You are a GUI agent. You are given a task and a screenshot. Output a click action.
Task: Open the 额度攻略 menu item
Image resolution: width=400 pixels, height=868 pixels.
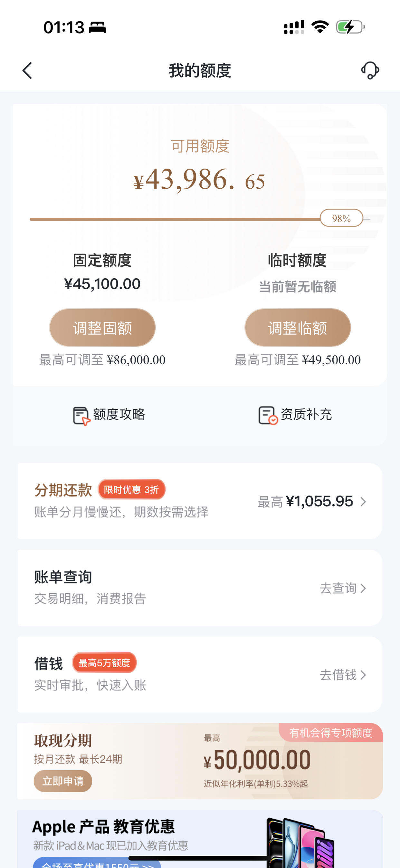point(109,415)
